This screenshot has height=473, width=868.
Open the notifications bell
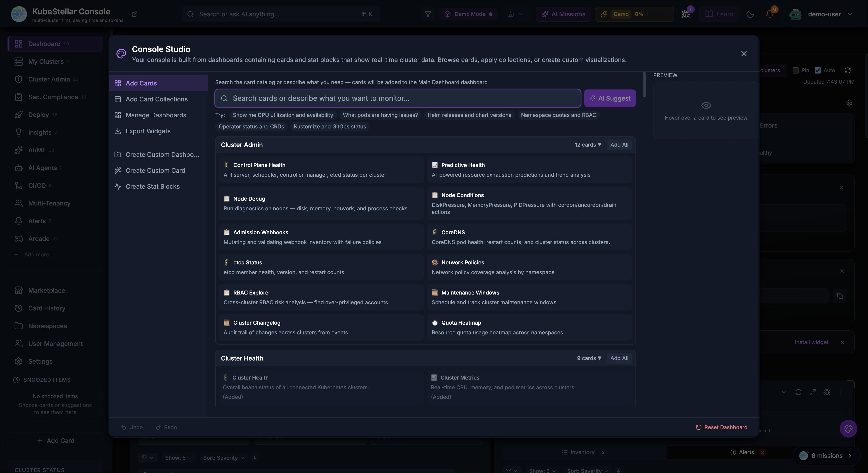coord(769,14)
